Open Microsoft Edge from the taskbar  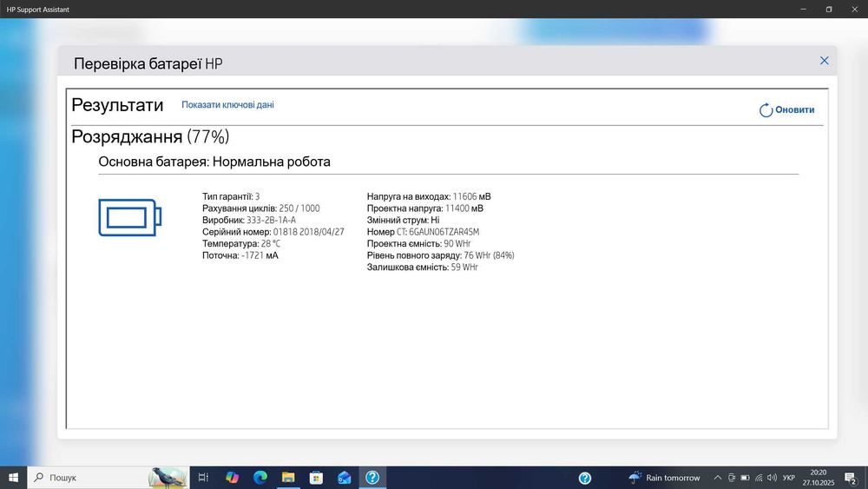click(260, 478)
